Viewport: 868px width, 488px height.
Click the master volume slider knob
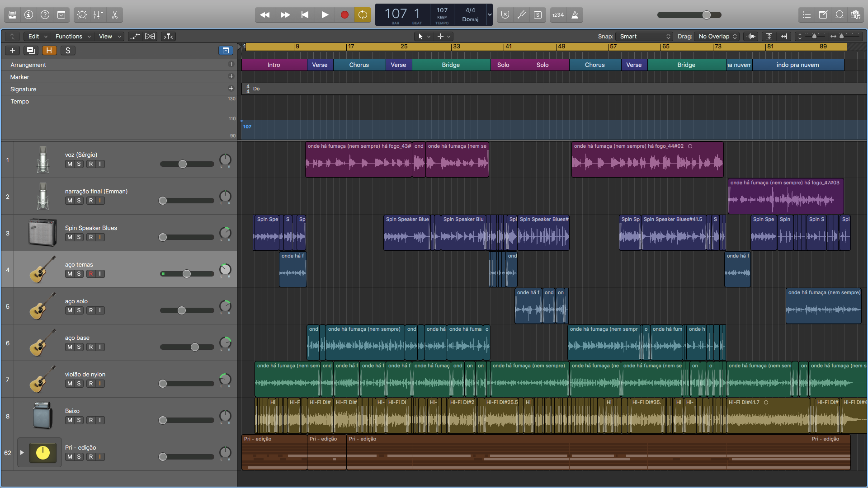click(x=706, y=15)
